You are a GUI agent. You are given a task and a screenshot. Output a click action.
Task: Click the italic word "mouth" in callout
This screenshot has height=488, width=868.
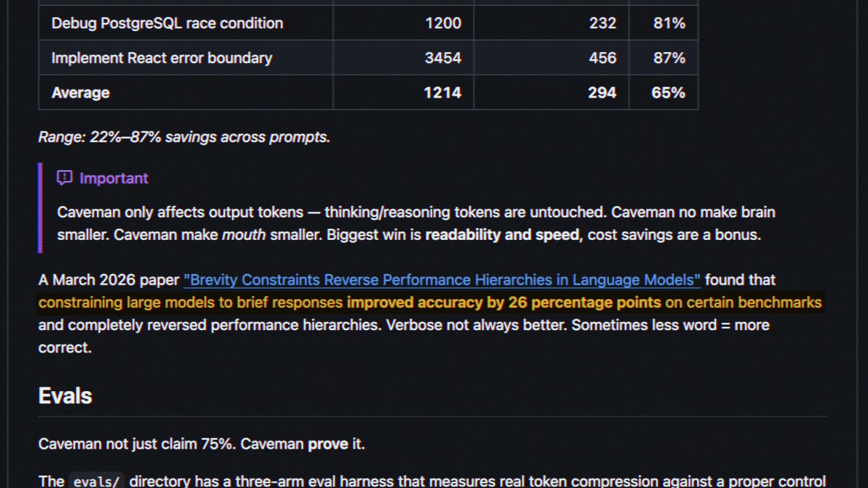pyautogui.click(x=243, y=235)
